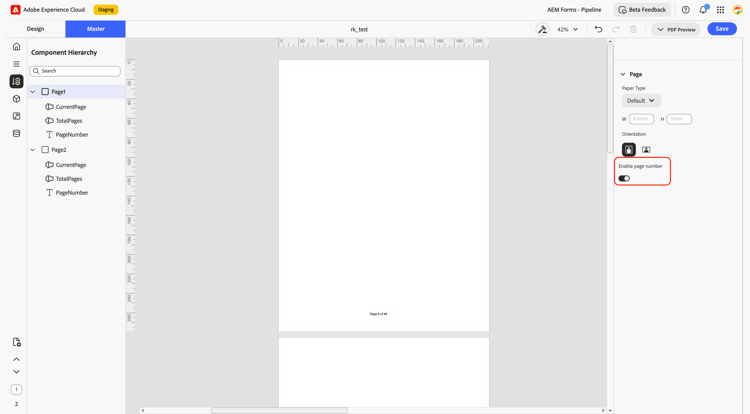Undo the last action
The image size is (750, 414).
[598, 29]
